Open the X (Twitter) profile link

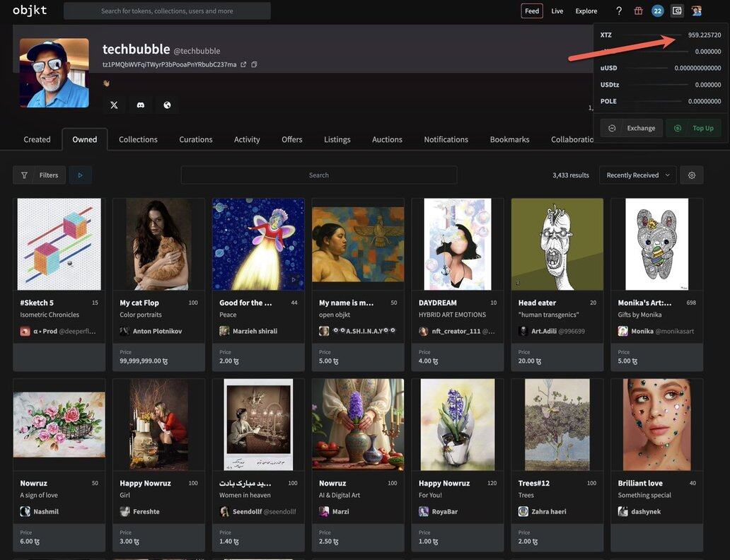pos(114,105)
